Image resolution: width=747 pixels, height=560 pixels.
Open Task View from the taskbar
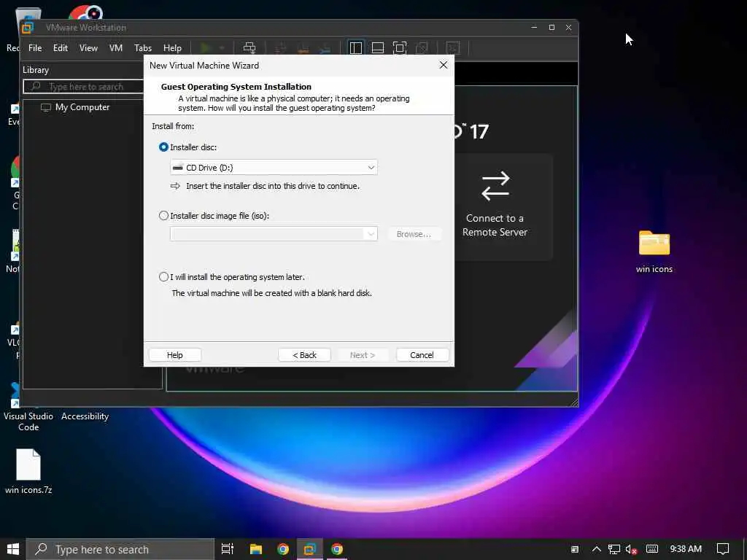pyautogui.click(x=228, y=549)
